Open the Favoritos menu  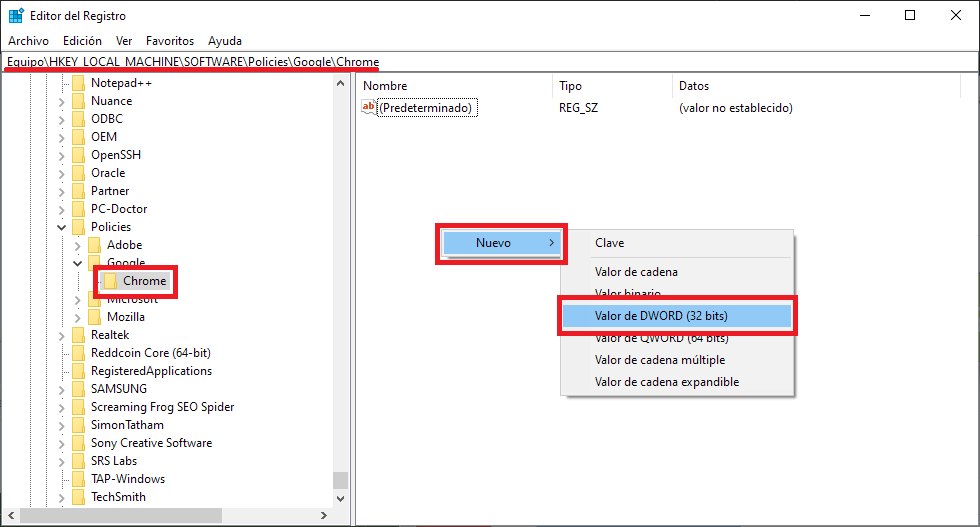pyautogui.click(x=170, y=41)
